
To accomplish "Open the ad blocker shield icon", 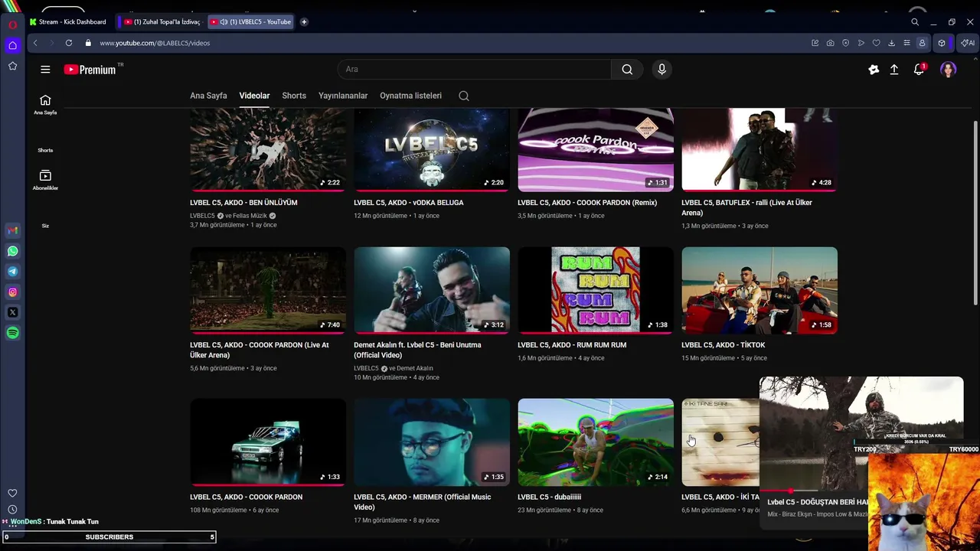I will tap(845, 43).
